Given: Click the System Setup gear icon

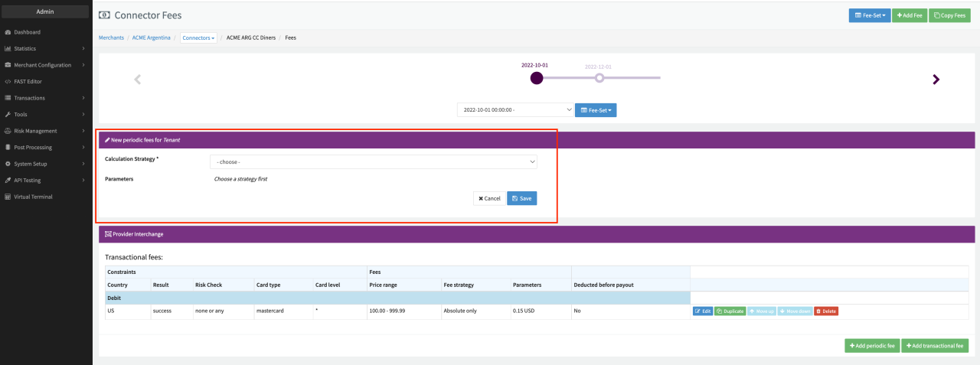Looking at the screenshot, I should tap(8, 164).
